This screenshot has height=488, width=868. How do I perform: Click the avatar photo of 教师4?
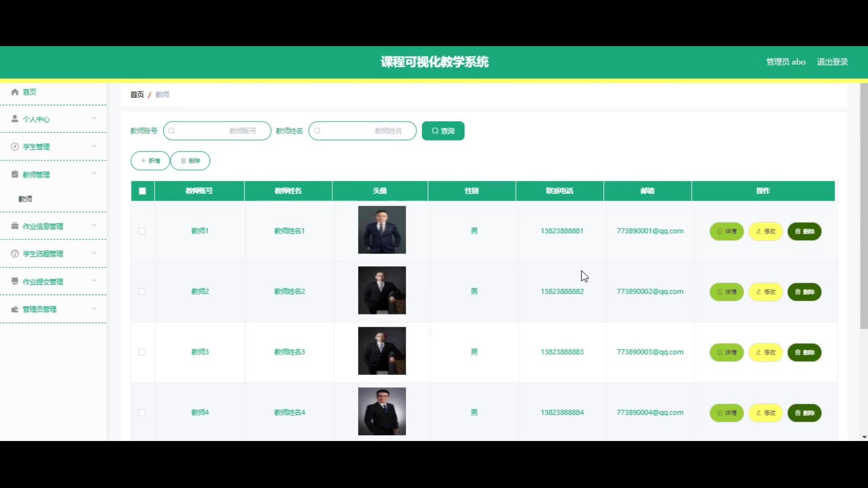pyautogui.click(x=382, y=412)
